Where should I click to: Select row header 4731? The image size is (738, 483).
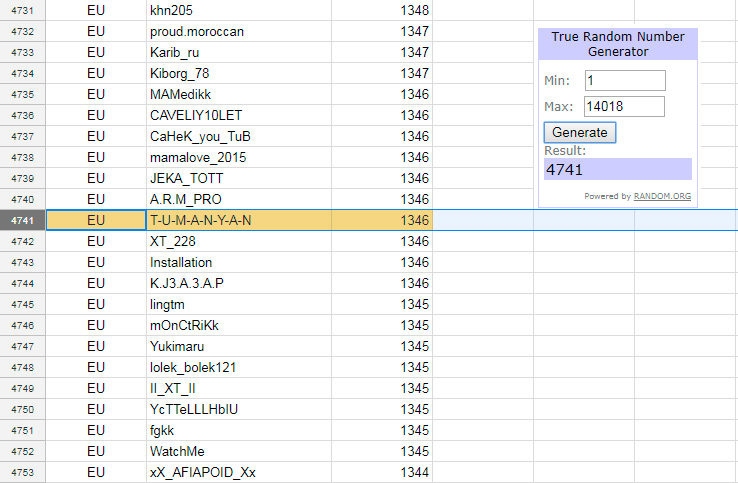pyautogui.click(x=22, y=10)
